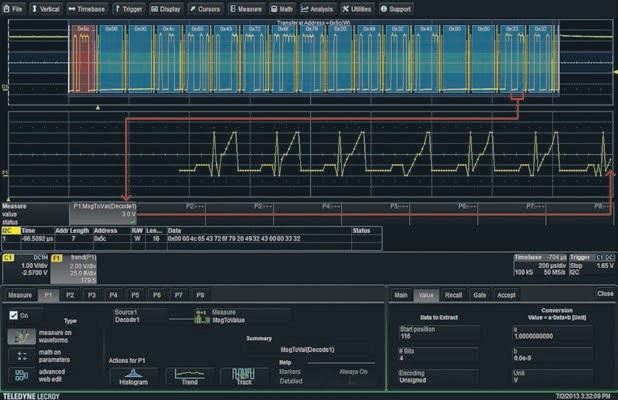Click address value 0x5c in decode table
The width and height of the screenshot is (618, 400).
[100, 239]
